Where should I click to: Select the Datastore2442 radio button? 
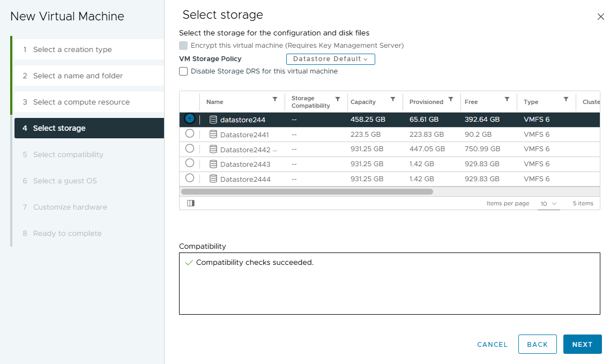190,148
